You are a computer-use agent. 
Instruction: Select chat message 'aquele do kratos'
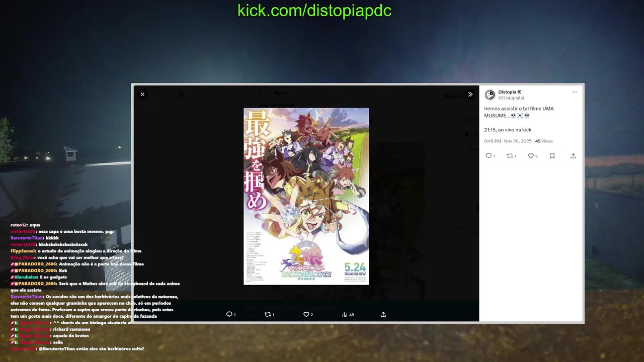pos(71,336)
